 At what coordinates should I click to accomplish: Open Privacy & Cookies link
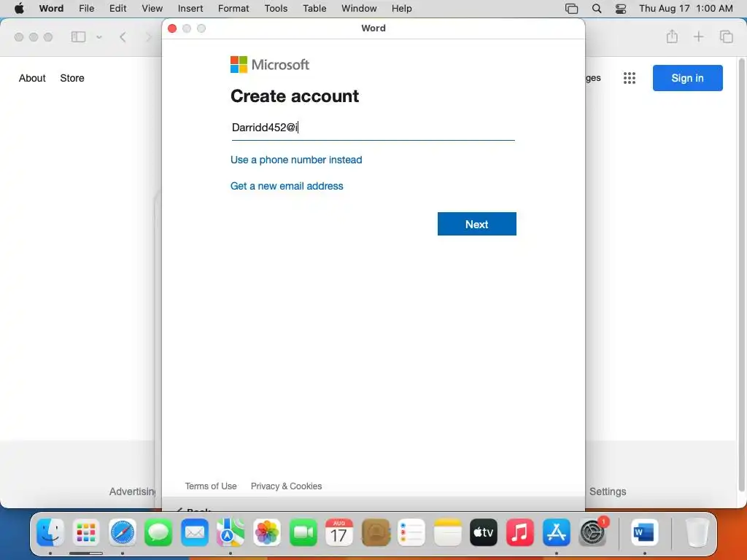(286, 486)
